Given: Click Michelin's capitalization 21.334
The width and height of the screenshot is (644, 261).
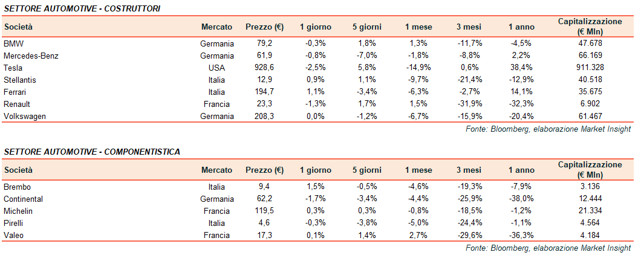Looking at the screenshot, I should click(590, 211).
